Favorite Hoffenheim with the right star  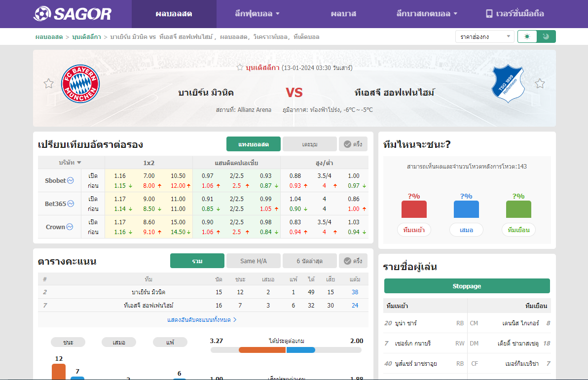(540, 84)
